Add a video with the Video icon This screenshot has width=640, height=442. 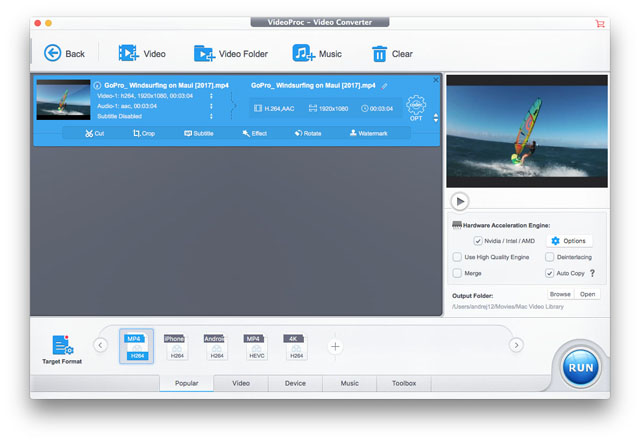(128, 53)
